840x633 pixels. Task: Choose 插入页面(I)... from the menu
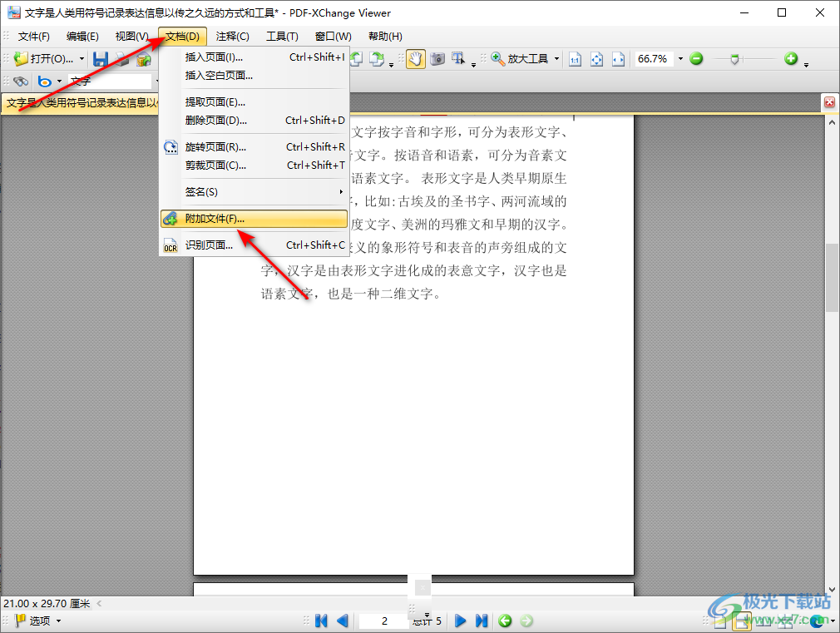254,57
